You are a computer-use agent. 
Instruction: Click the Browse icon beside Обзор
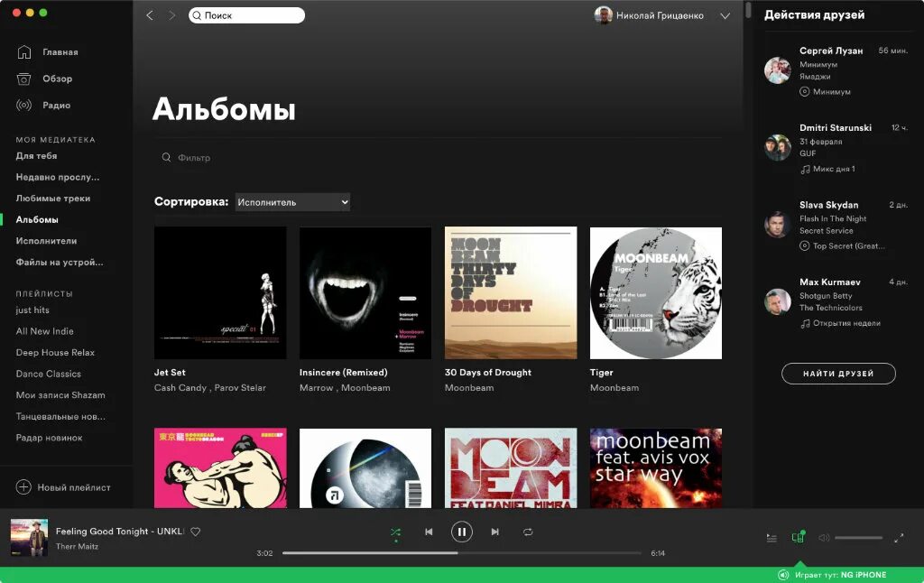coord(23,79)
